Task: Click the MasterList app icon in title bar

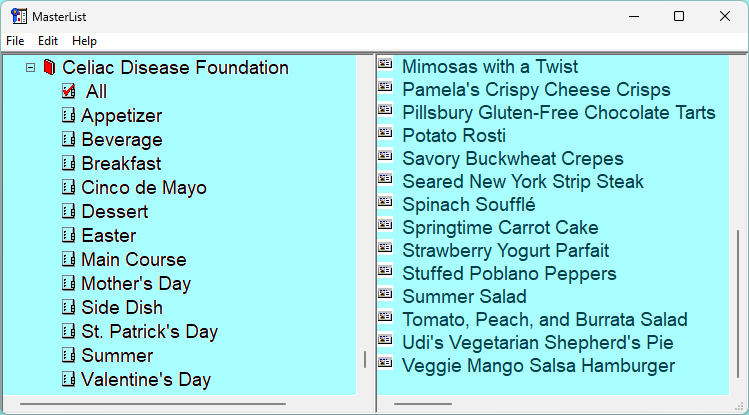Action: click(x=19, y=16)
